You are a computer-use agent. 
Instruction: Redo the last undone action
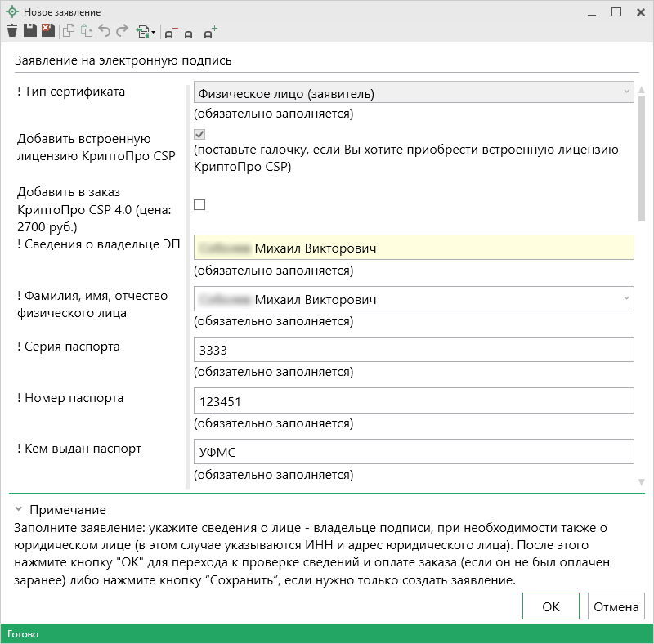click(122, 32)
